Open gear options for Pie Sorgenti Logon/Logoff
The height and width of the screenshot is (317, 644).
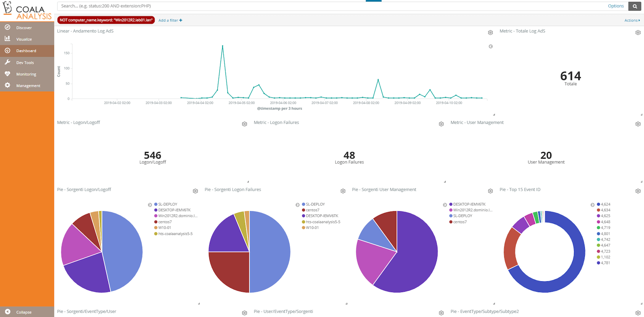[195, 191]
